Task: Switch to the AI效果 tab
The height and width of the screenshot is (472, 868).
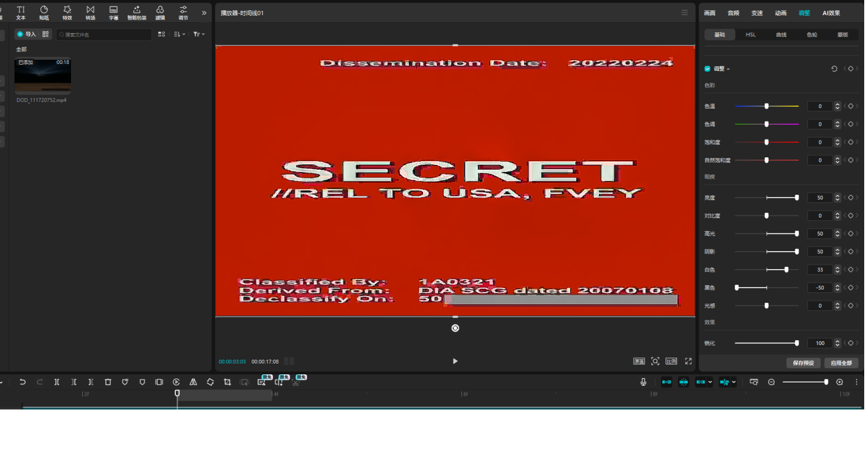Action: tap(831, 13)
